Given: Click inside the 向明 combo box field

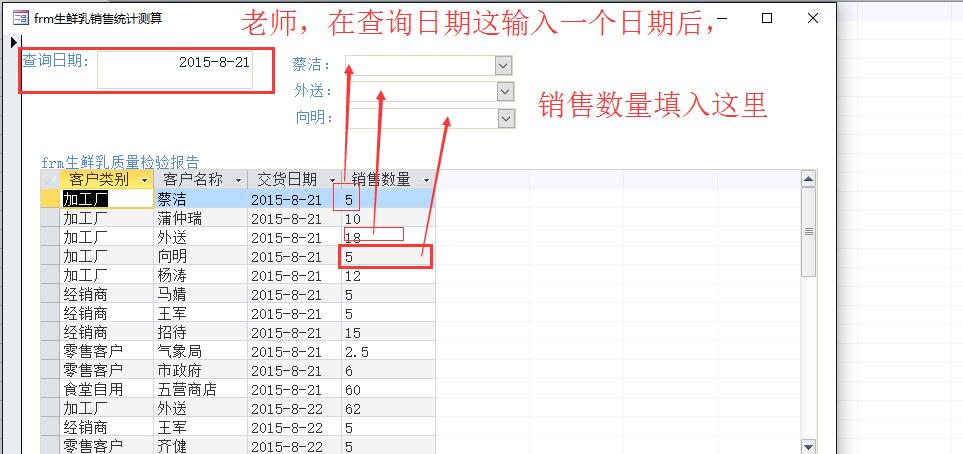Looking at the screenshot, I should click(424, 118).
